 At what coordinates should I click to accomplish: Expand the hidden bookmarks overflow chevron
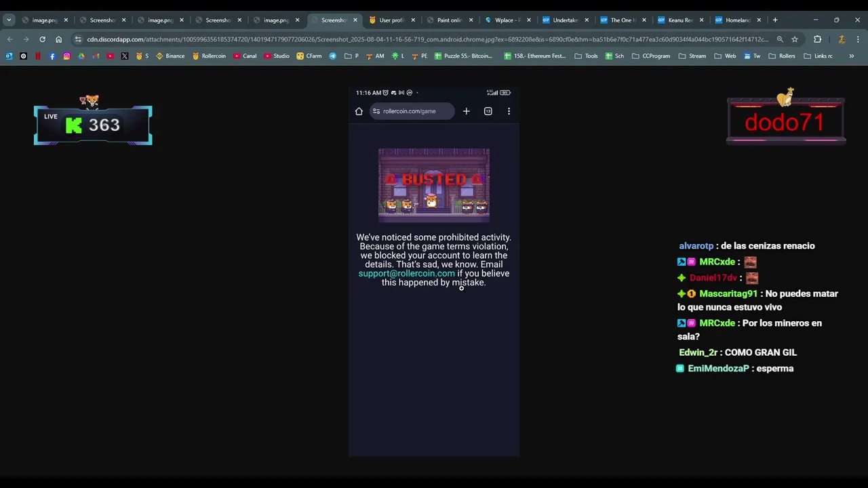pyautogui.click(x=851, y=56)
